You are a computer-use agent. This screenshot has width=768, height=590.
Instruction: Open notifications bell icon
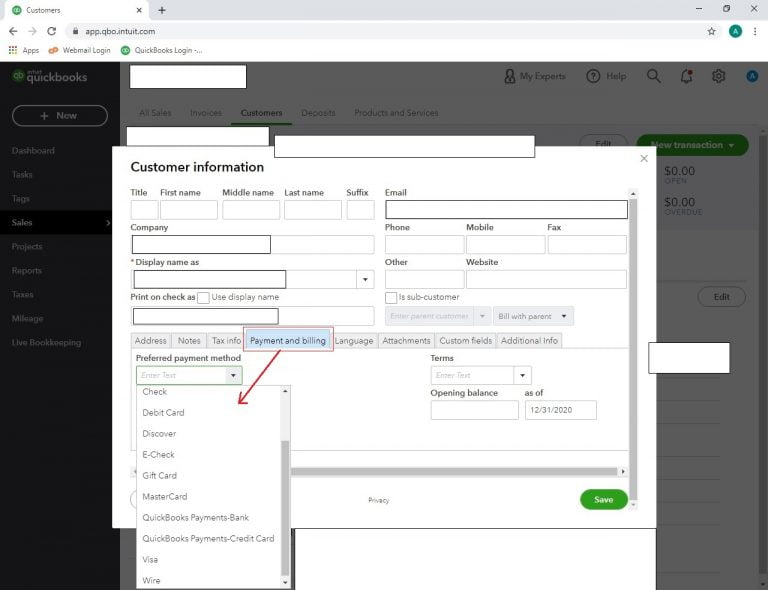[686, 76]
